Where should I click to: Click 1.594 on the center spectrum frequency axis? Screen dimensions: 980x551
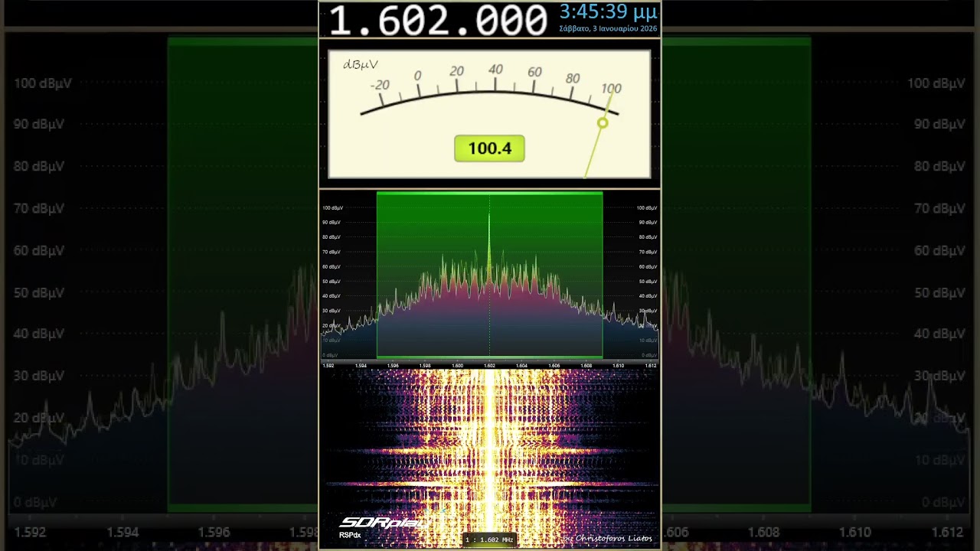(361, 366)
